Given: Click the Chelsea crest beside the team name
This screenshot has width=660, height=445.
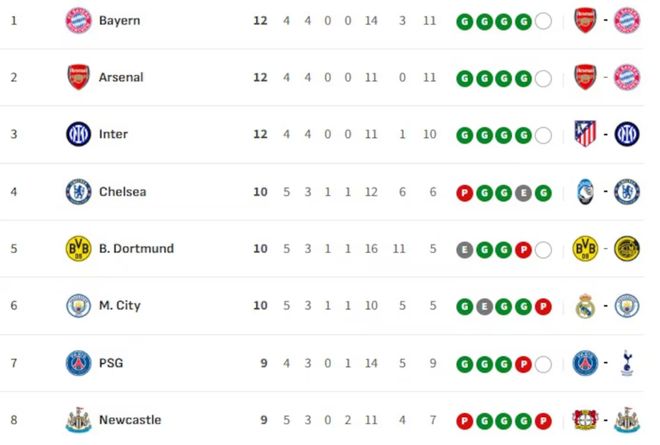Looking at the screenshot, I should (x=78, y=191).
